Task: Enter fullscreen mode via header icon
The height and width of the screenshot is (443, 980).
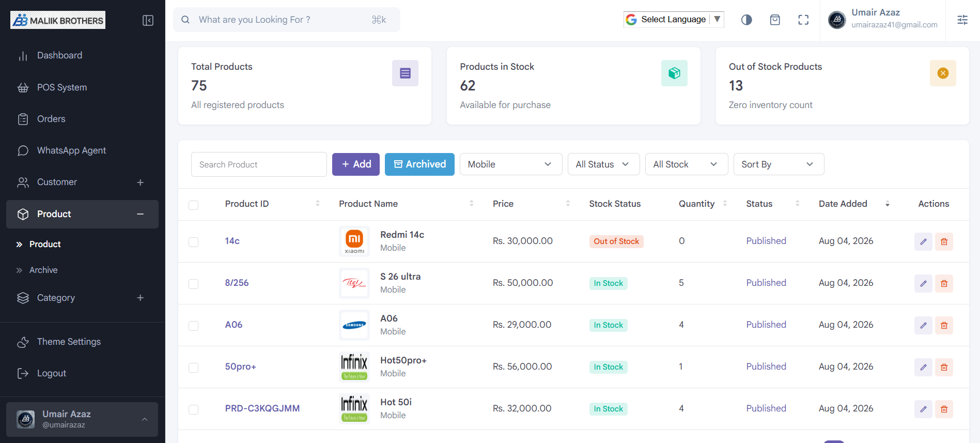Action: [803, 20]
